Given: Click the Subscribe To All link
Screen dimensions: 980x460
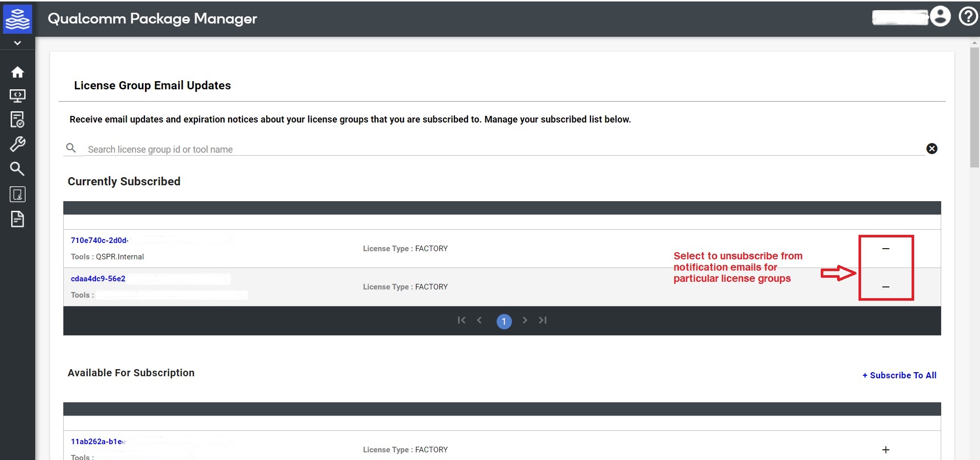Looking at the screenshot, I should pyautogui.click(x=899, y=375).
